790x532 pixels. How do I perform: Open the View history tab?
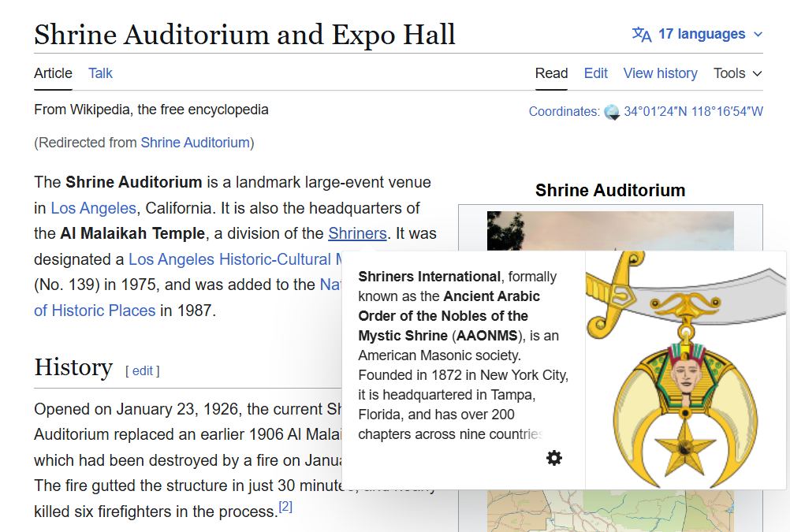[x=660, y=73]
